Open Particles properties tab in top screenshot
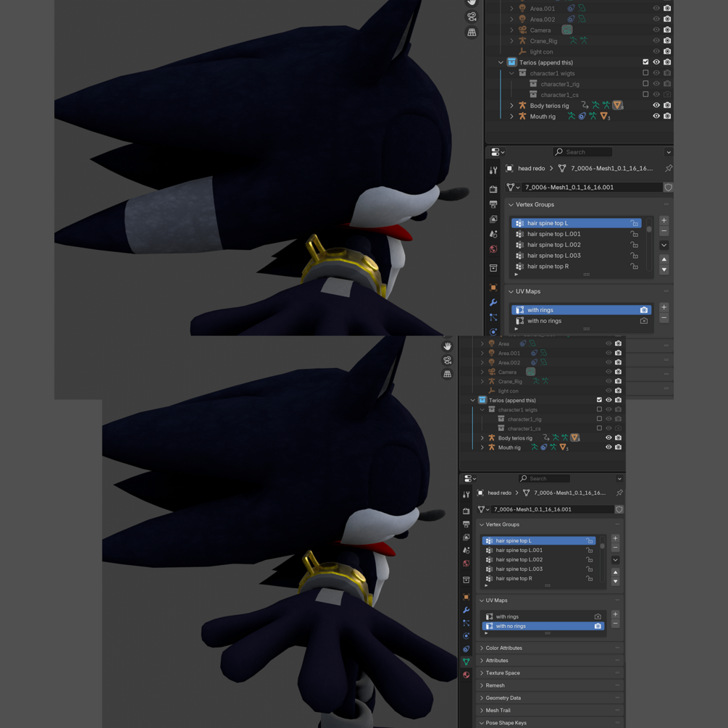728x728 pixels. tap(493, 317)
